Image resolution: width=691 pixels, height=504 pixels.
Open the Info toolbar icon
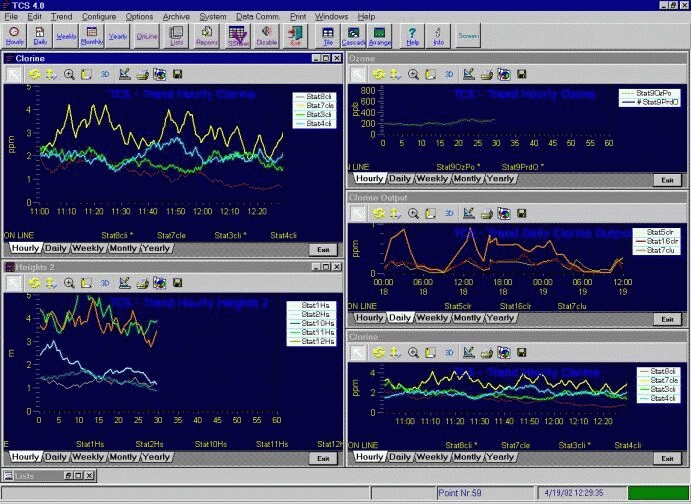(x=438, y=36)
